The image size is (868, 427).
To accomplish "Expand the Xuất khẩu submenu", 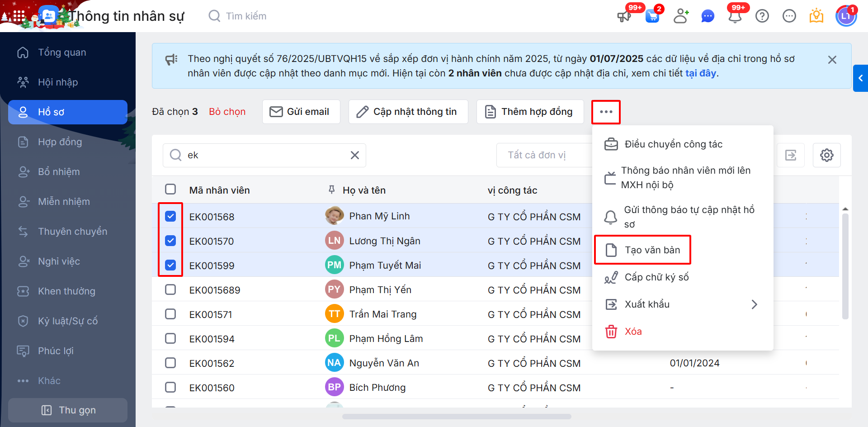I will click(x=683, y=304).
